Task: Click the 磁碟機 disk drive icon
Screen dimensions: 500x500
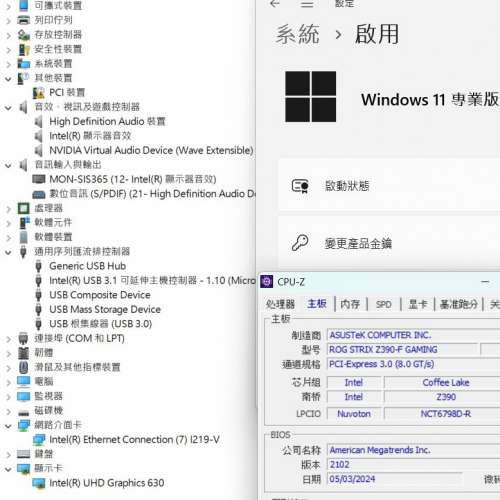Action: coord(23,413)
